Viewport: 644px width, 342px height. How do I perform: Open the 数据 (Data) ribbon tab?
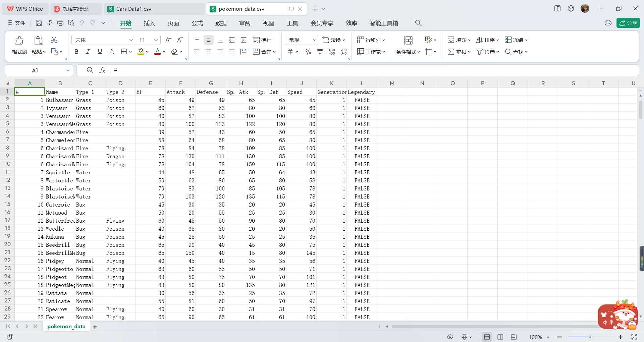221,23
